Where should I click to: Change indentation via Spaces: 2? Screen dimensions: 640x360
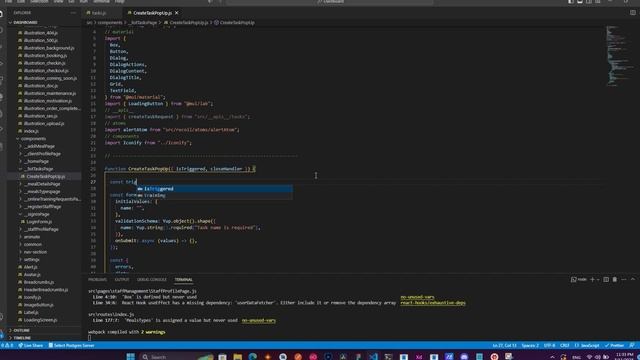click(530, 346)
